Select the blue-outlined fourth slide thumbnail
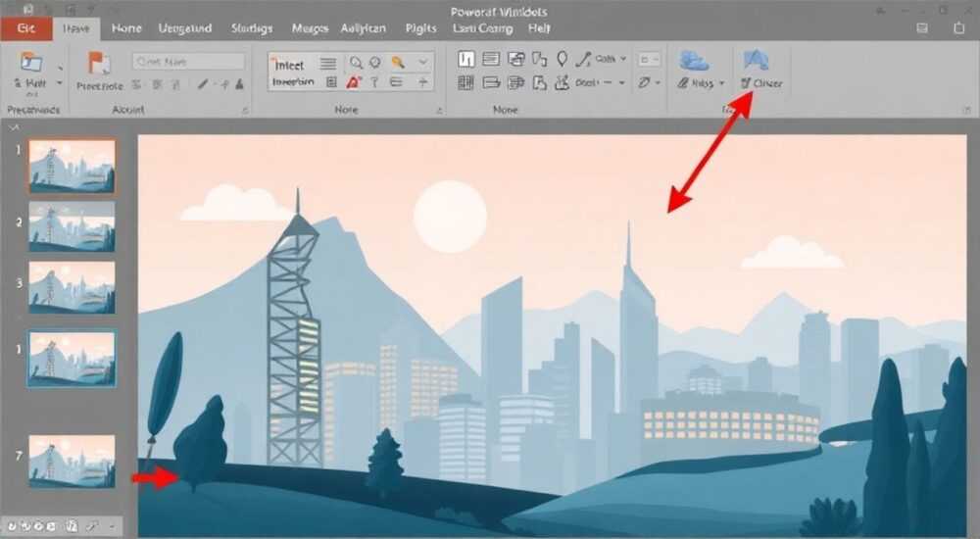This screenshot has width=980, height=539. click(72, 359)
